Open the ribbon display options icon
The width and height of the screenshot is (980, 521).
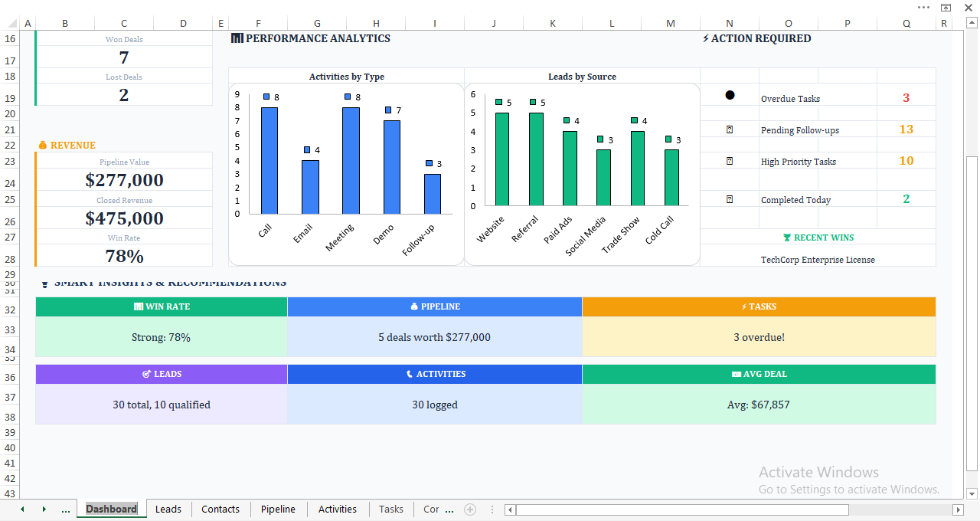click(x=946, y=7)
